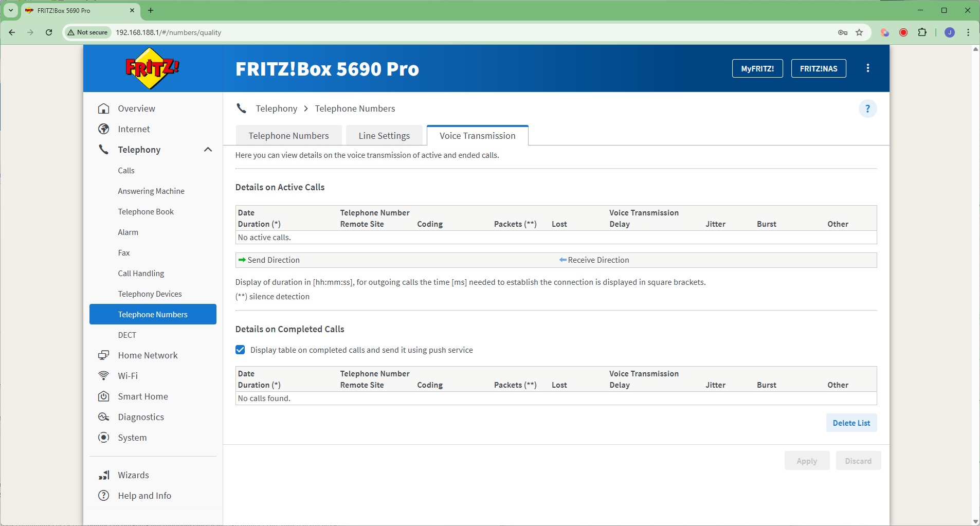The width and height of the screenshot is (980, 526).
Task: Select the Voice Transmission tab
Action: pyautogui.click(x=478, y=136)
